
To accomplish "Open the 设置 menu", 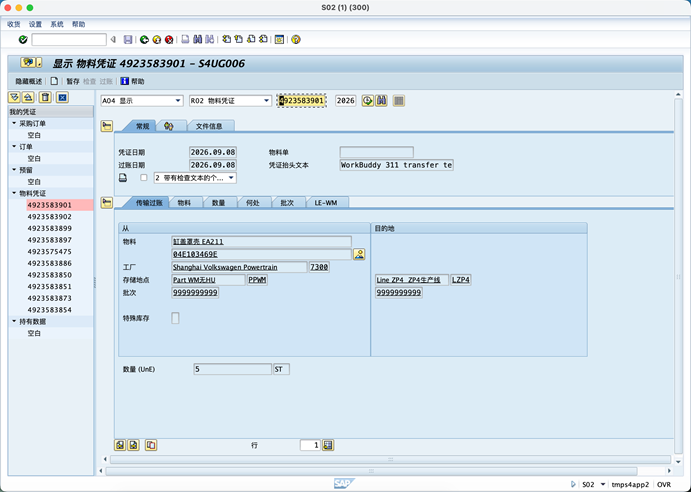I will (x=35, y=24).
